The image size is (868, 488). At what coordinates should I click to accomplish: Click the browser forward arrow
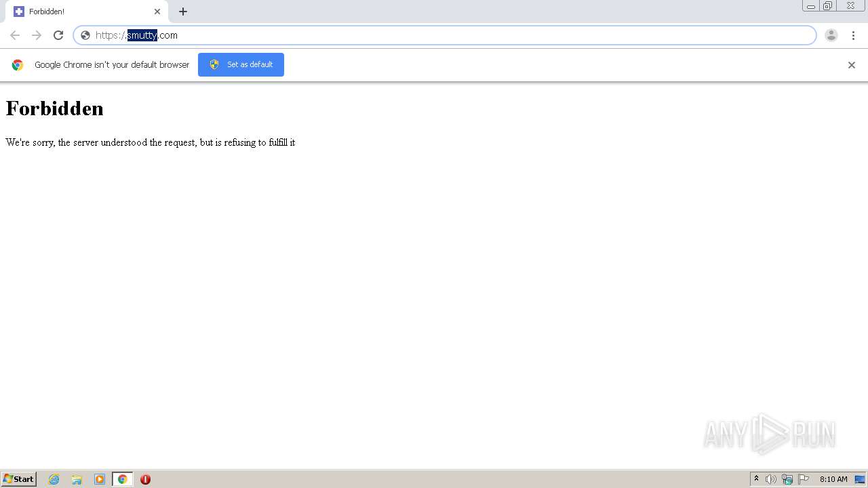pyautogui.click(x=37, y=35)
